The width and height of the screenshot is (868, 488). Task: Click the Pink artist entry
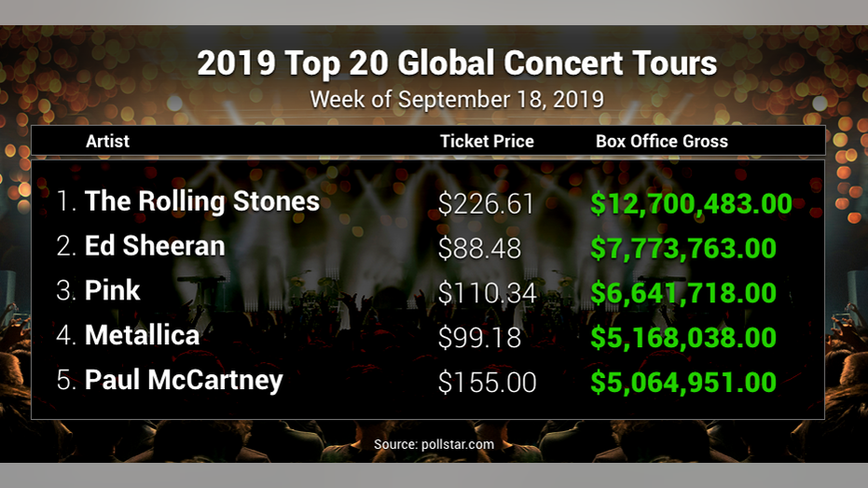[x=113, y=290]
